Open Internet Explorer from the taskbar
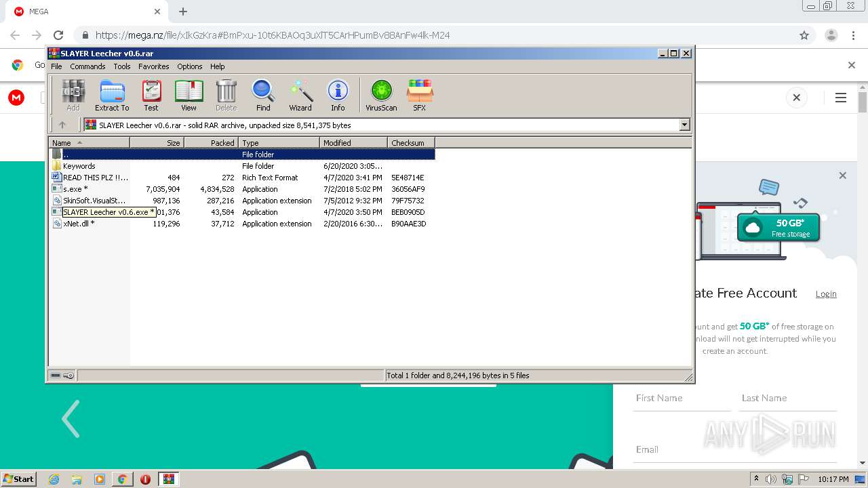 pos(54,479)
